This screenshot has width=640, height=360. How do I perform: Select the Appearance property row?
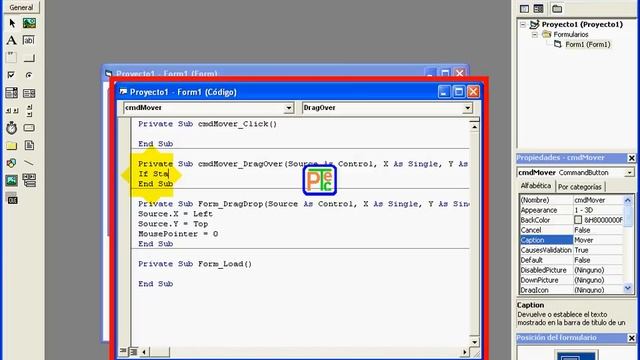point(571,210)
